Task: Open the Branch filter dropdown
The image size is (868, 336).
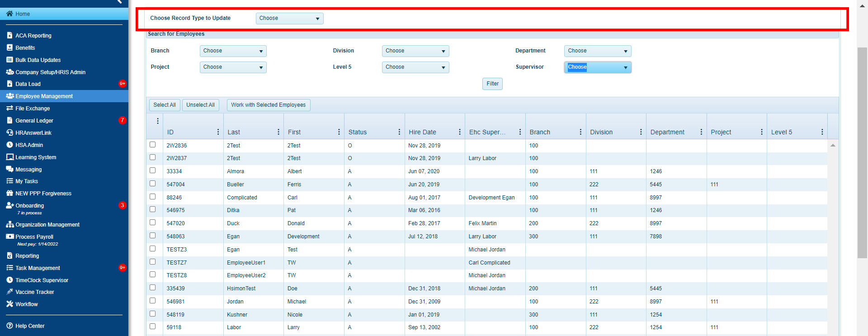Action: (233, 51)
